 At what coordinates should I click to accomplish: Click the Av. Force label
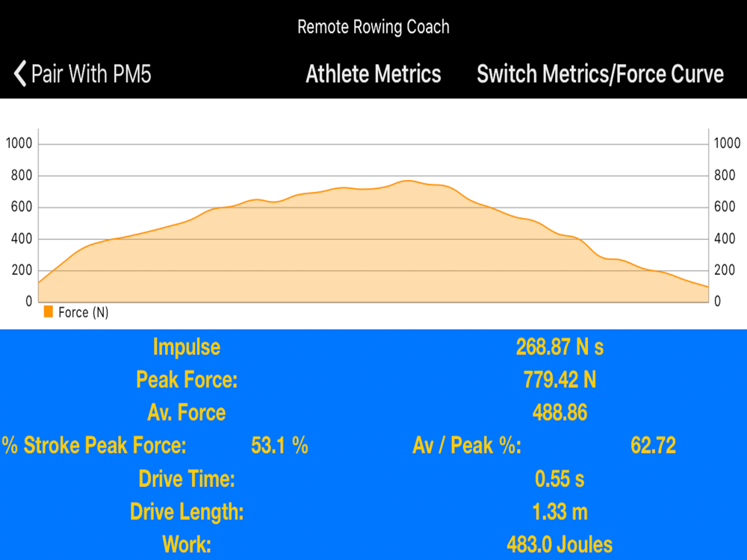pos(187,412)
